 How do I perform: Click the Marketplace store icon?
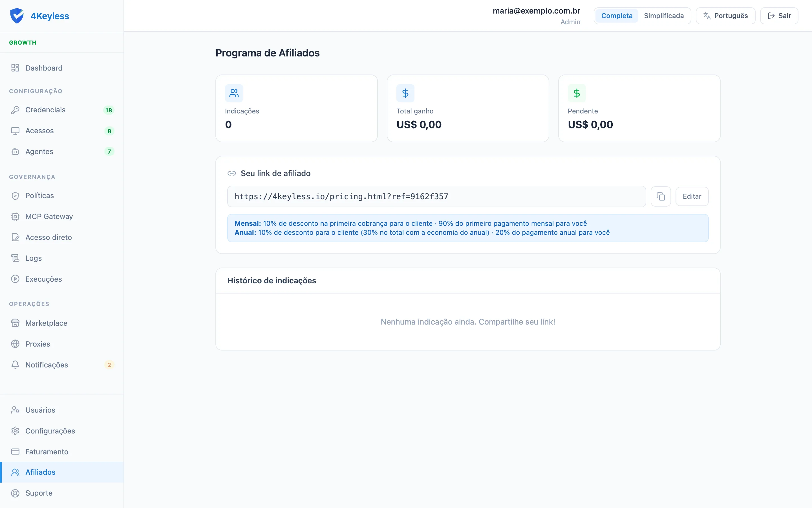(x=15, y=323)
